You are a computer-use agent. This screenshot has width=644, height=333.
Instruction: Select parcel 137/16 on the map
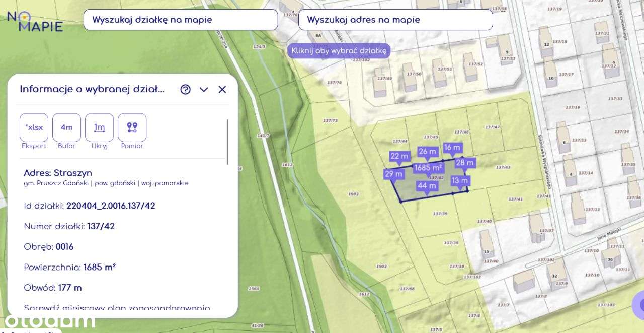click(x=573, y=107)
